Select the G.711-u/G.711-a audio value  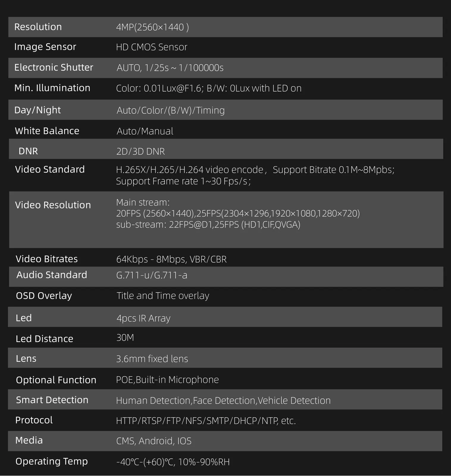(x=152, y=275)
